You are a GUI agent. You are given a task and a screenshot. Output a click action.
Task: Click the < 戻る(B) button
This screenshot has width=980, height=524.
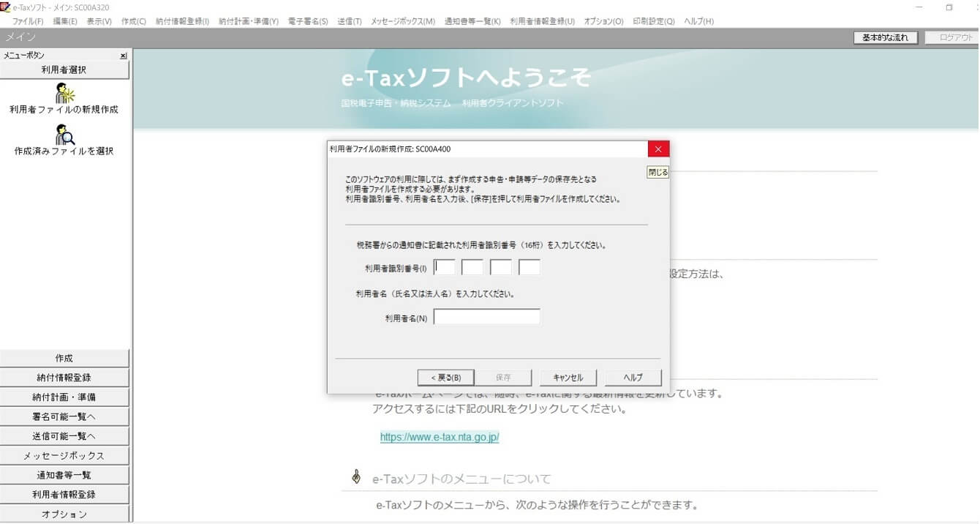tap(446, 378)
